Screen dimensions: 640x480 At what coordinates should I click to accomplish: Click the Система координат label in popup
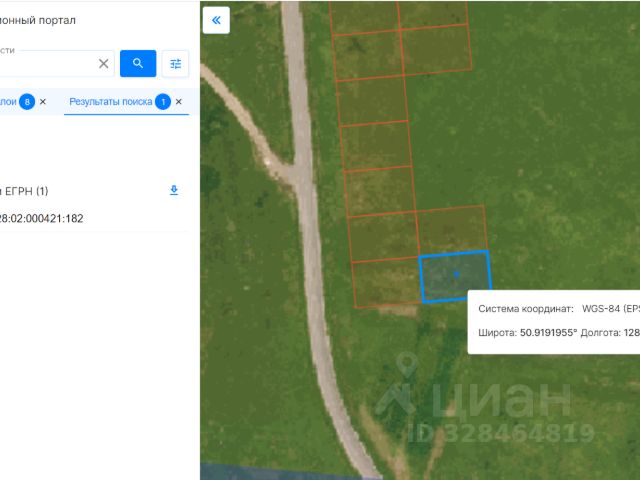click(526, 309)
